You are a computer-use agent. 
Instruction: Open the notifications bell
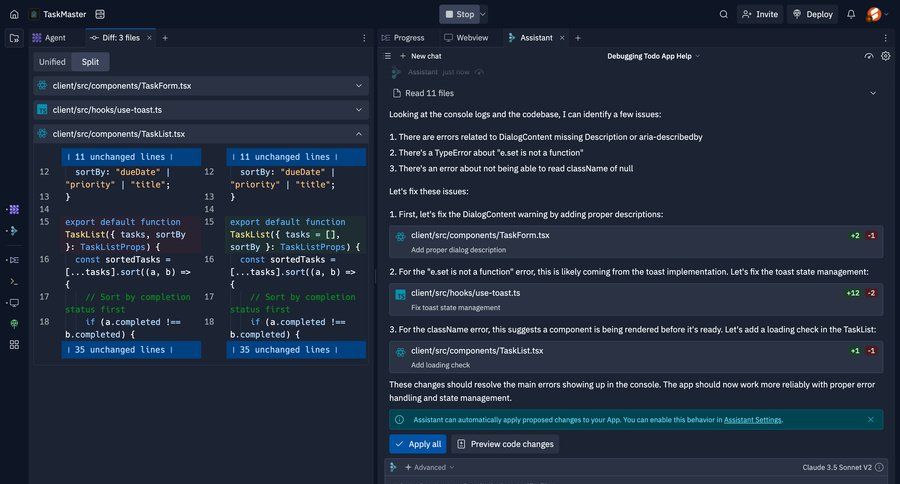coord(851,14)
